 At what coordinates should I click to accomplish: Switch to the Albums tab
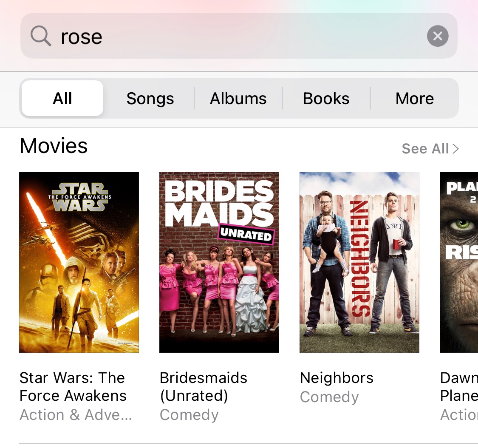238,99
